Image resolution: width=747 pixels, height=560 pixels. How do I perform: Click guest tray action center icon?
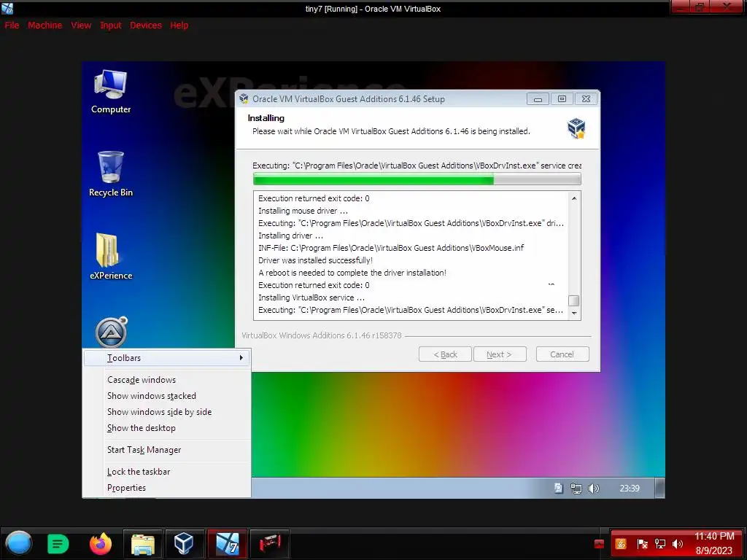click(558, 488)
